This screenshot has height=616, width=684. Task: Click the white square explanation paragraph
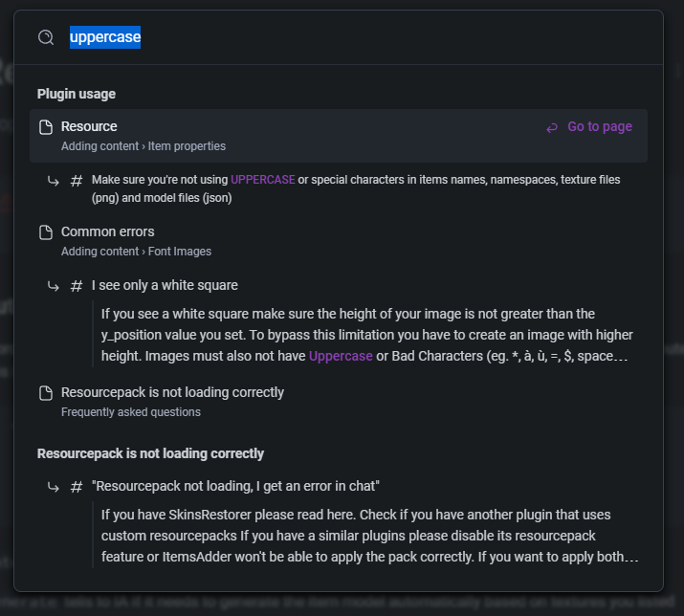[x=368, y=335]
